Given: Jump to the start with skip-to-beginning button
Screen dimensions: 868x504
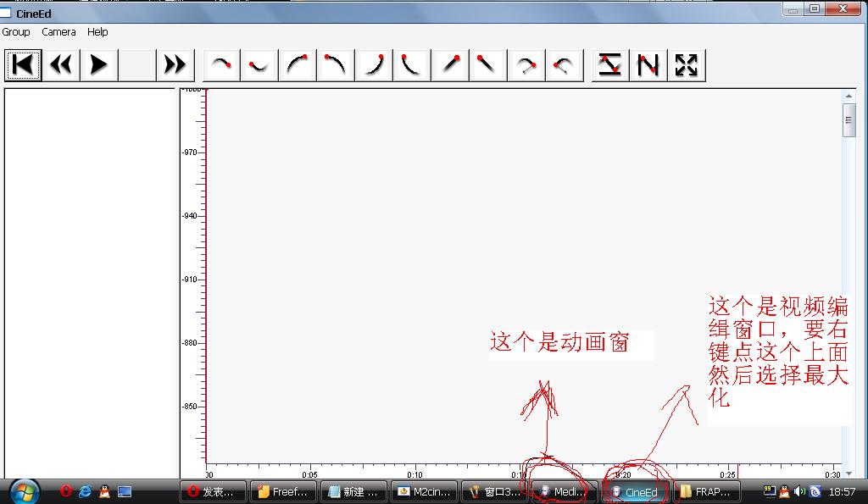Looking at the screenshot, I should click(x=24, y=65).
